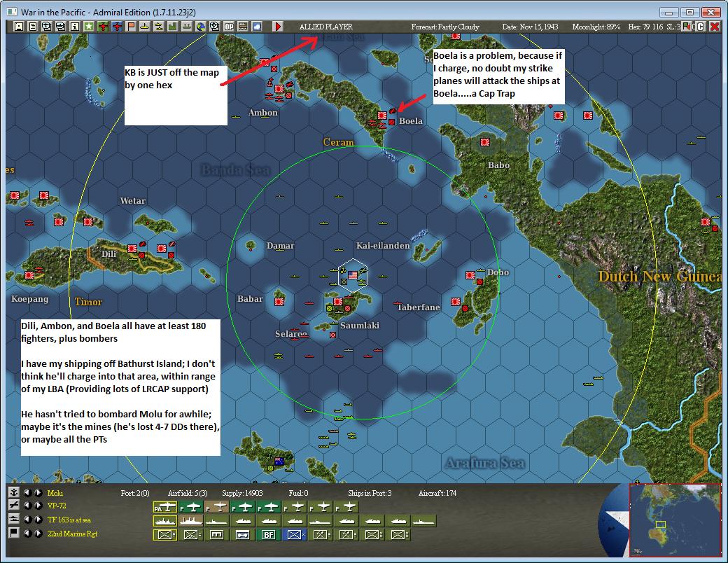Go to previous land unit before 22nd Marine

point(27,534)
